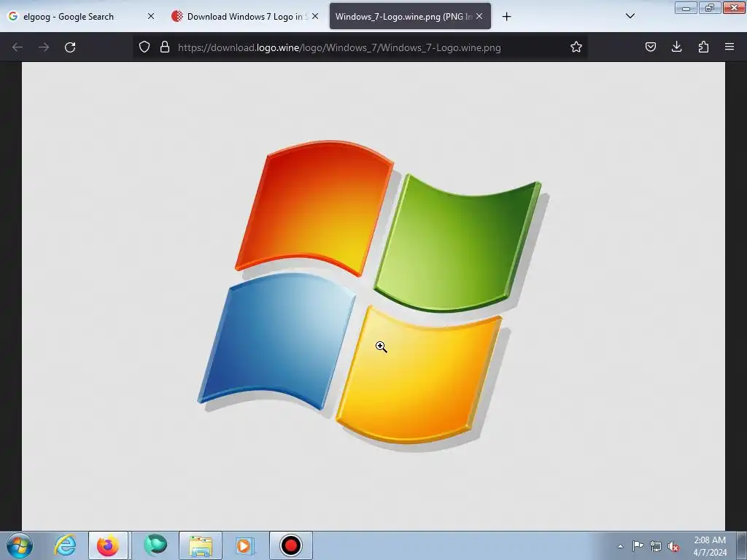Open the extensions puzzle icon
Screen dimensions: 747x560
pos(703,47)
